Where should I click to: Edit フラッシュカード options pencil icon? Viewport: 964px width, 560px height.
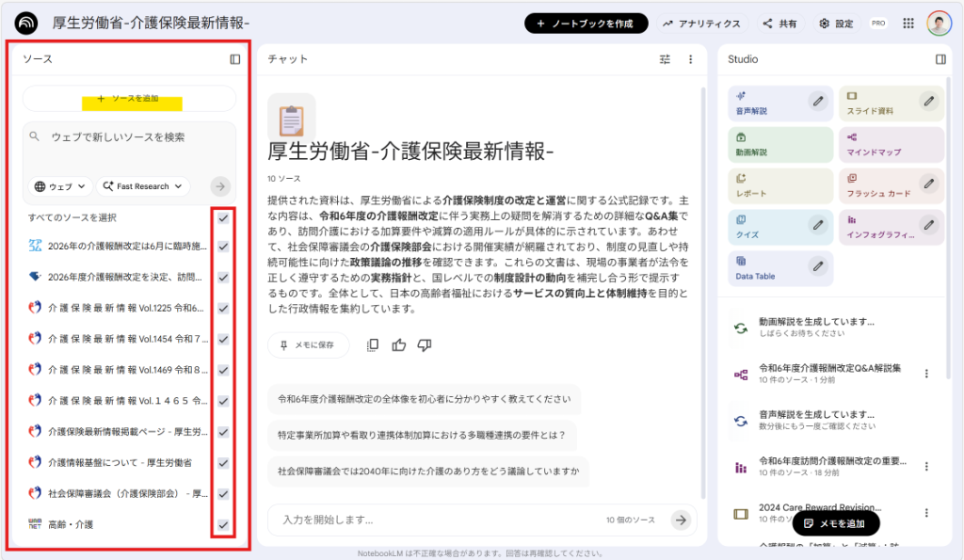928,184
